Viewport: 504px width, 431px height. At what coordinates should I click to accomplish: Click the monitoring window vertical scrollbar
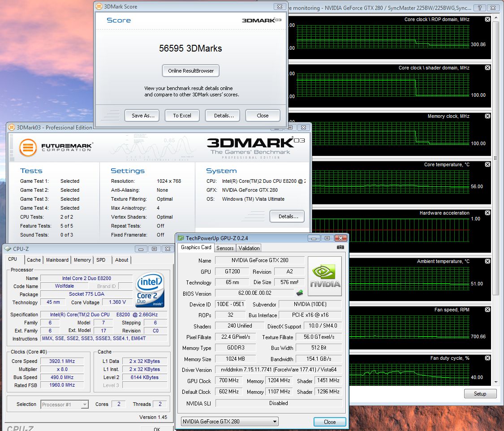point(495,158)
